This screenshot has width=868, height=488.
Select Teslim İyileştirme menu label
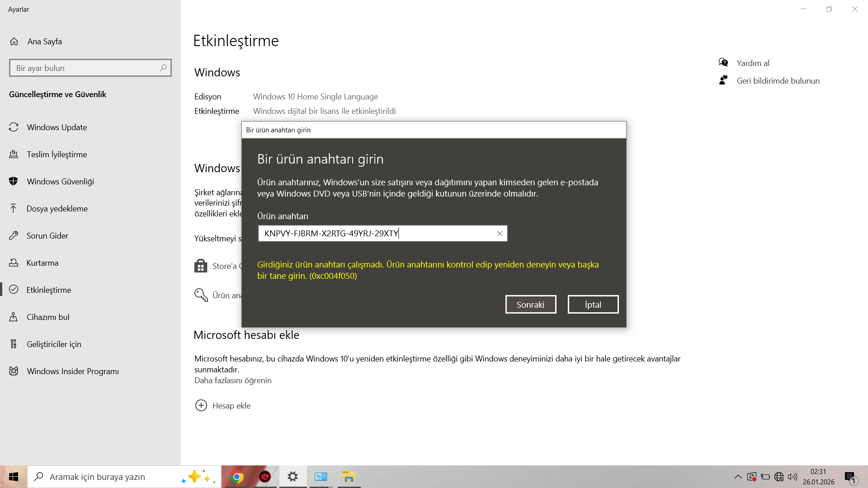click(57, 155)
